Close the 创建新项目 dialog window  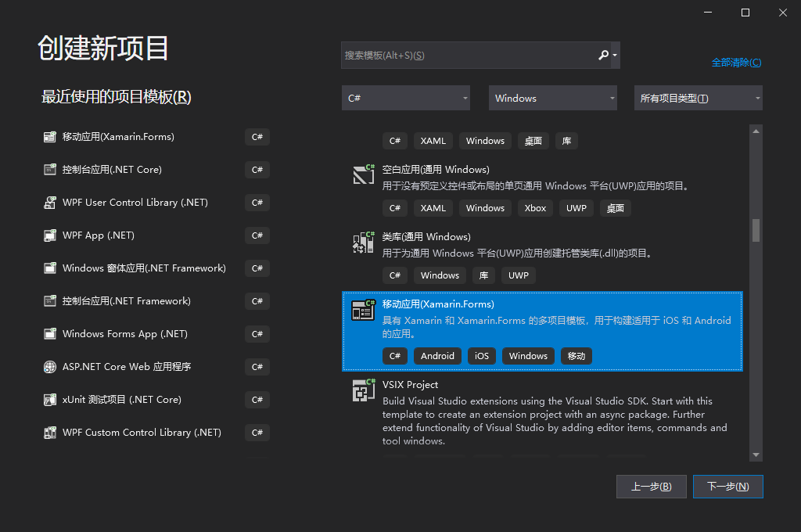pyautogui.click(x=782, y=13)
